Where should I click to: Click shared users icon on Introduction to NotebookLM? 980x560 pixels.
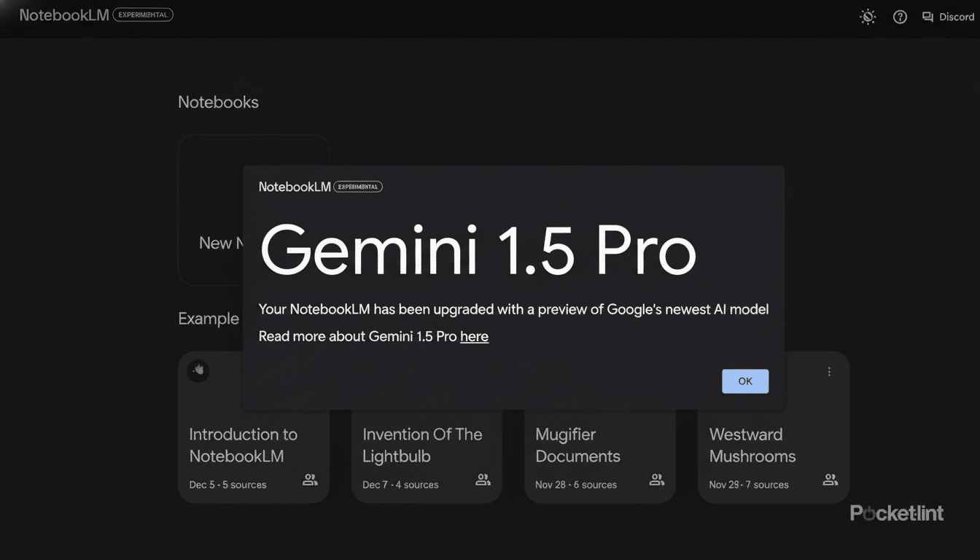pyautogui.click(x=310, y=480)
